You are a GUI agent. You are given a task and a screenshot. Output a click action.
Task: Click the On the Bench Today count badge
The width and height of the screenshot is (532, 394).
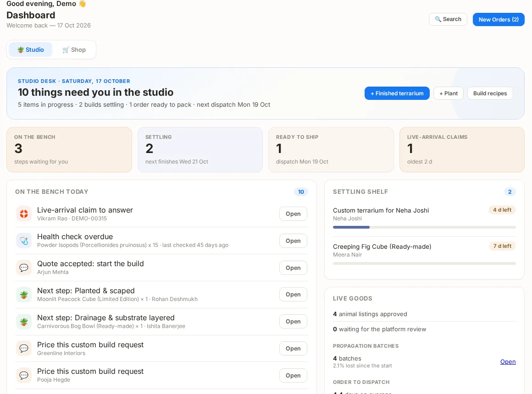tap(301, 192)
